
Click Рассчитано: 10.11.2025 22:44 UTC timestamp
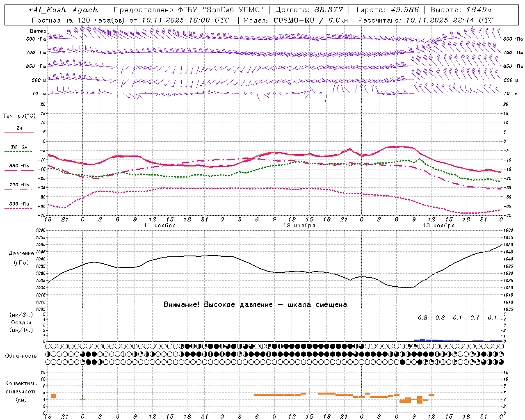[425, 20]
